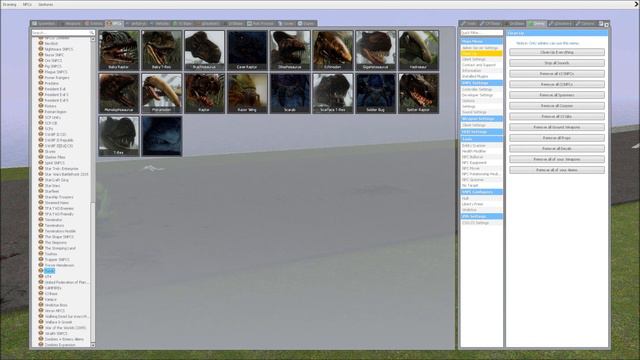Select the Hadrosaur thumbnail
The image size is (640, 360).
(418, 50)
